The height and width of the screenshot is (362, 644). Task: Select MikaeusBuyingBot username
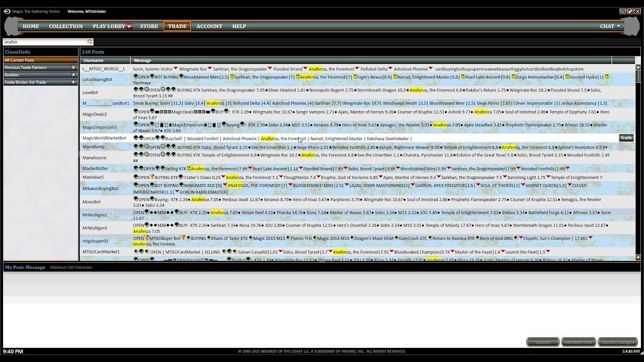pos(100,189)
